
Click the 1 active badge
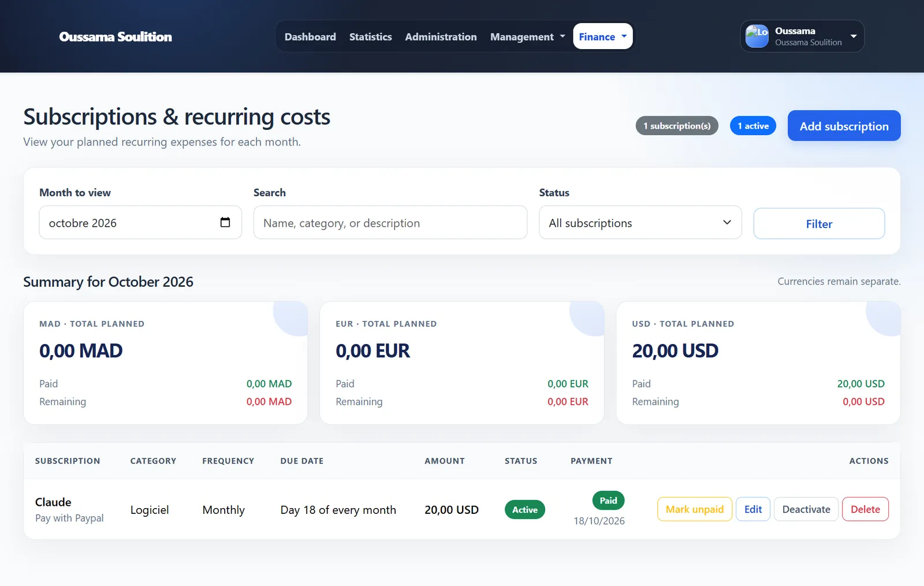click(x=753, y=126)
